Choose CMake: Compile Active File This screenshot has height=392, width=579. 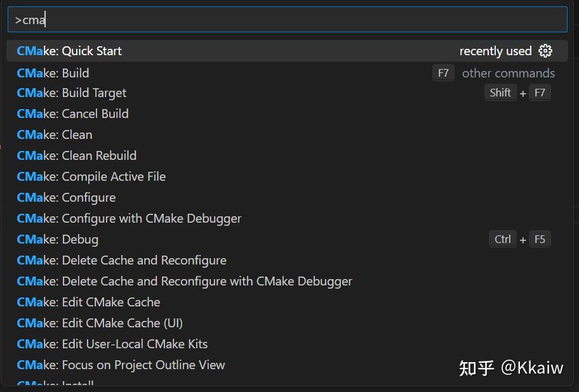click(91, 176)
